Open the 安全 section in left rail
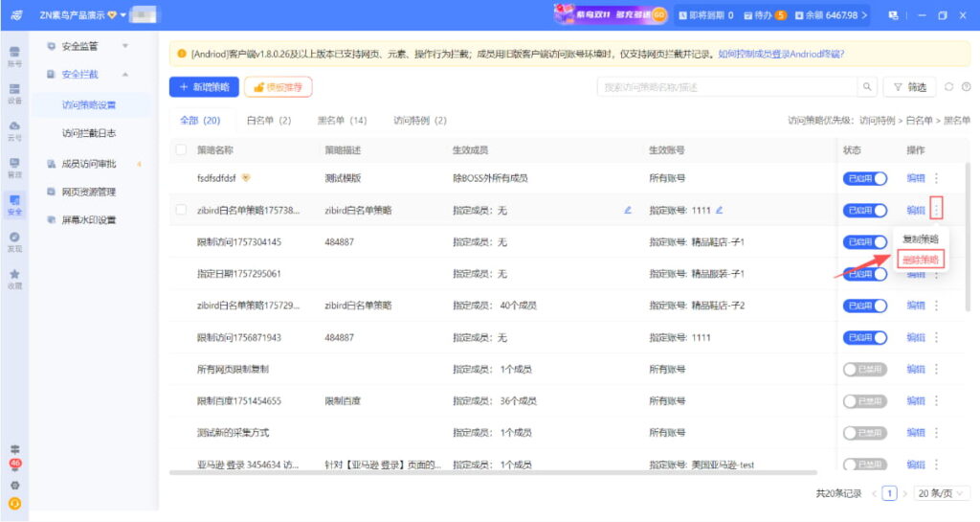 pyautogui.click(x=14, y=204)
